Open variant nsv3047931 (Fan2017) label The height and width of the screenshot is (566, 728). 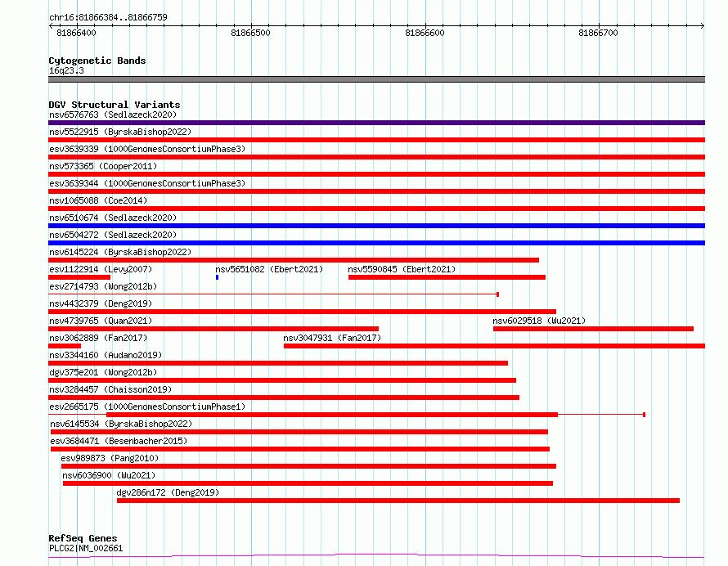332,338
